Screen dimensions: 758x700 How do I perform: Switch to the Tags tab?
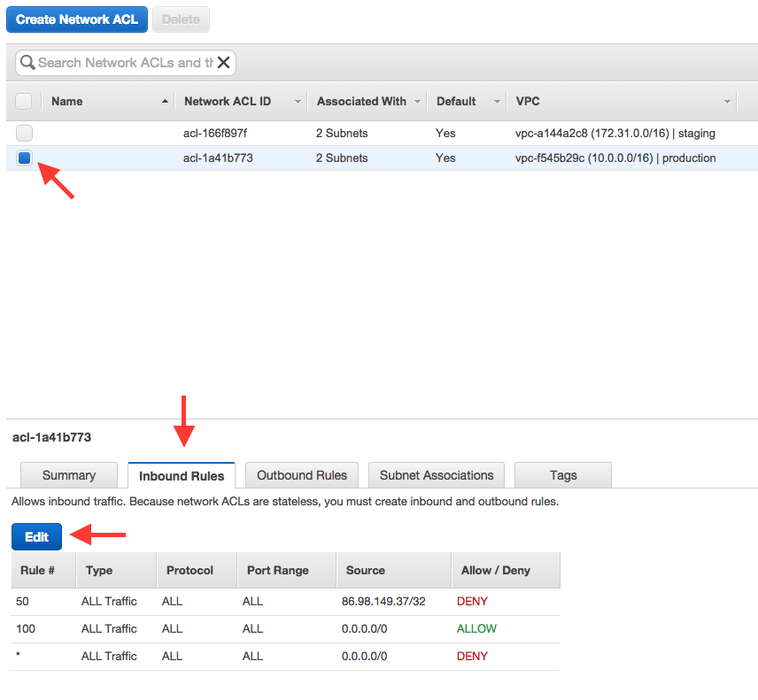pyautogui.click(x=563, y=475)
